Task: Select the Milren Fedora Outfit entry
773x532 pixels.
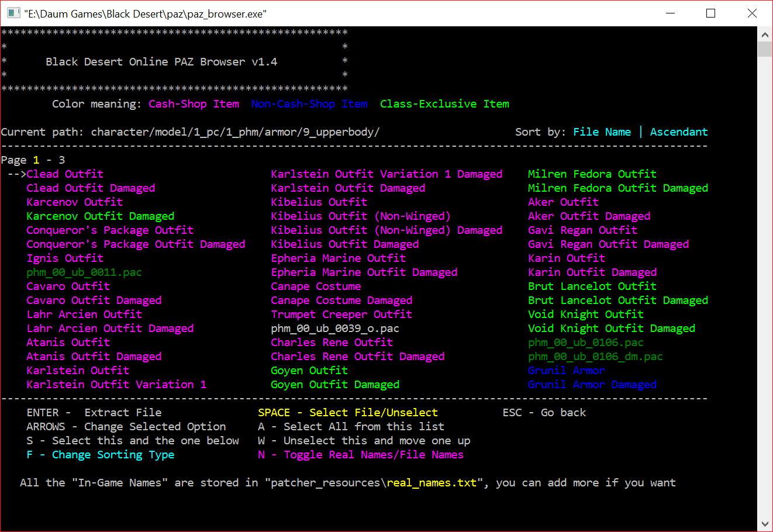Action: [x=592, y=174]
